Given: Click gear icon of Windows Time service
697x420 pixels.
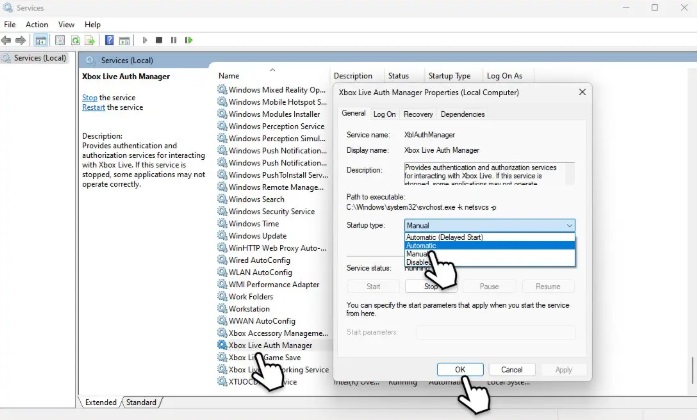Looking at the screenshot, I should click(222, 223).
